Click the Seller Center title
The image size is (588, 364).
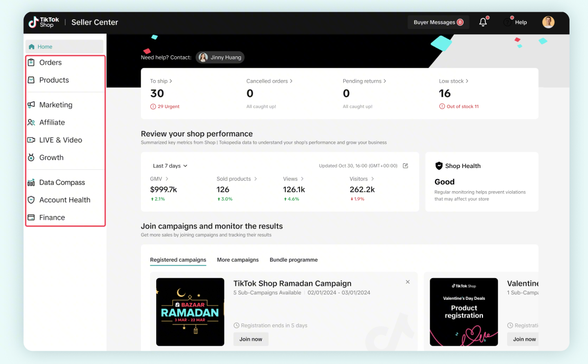point(95,23)
